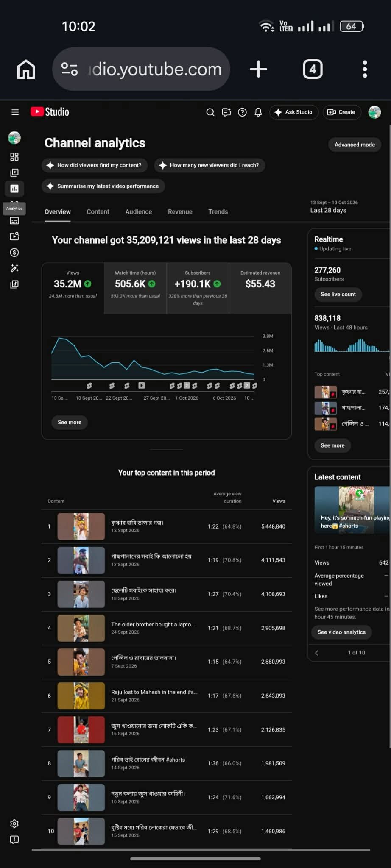Click the Create button
Image resolution: width=391 pixels, height=868 pixels.
342,112
